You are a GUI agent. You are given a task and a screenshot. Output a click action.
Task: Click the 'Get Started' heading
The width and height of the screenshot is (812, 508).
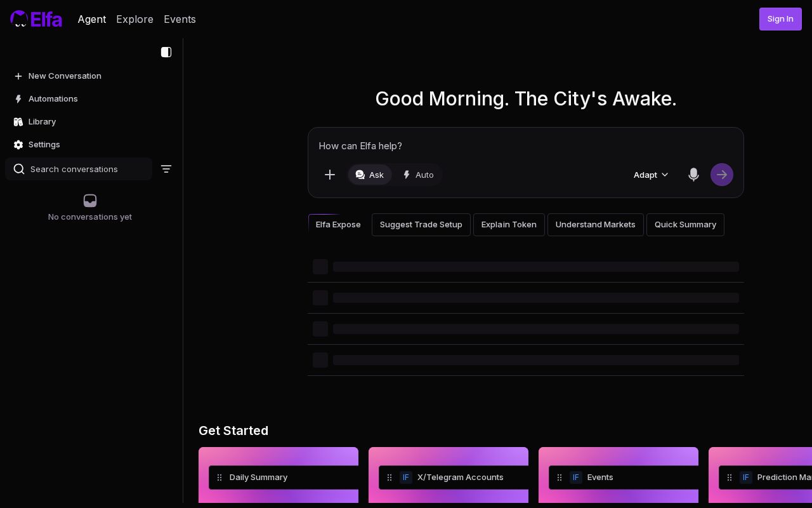(233, 431)
